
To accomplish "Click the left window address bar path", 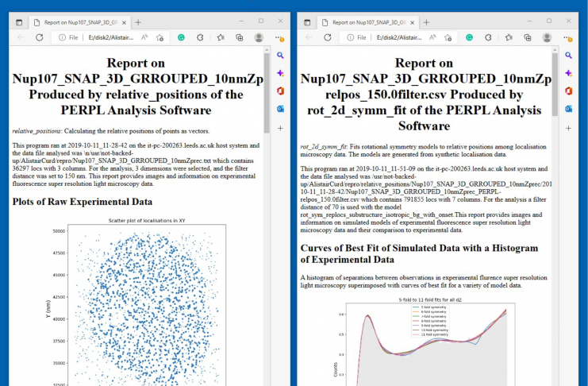I will (111, 37).
